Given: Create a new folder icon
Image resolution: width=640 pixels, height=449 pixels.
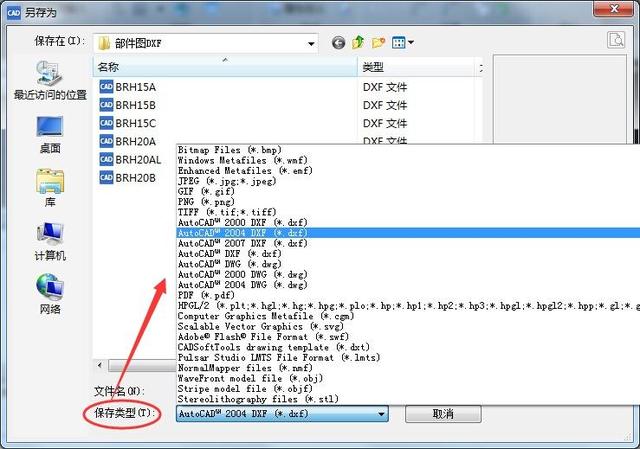Looking at the screenshot, I should coord(378,42).
